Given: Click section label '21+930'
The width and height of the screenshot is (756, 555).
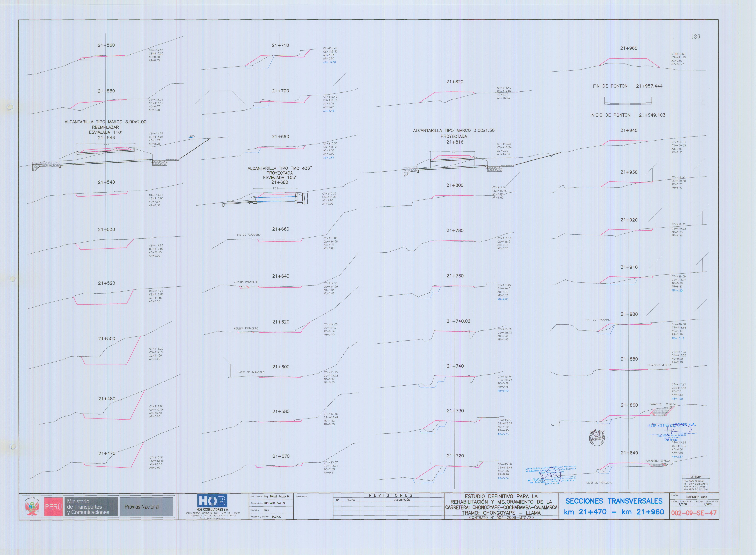Looking at the screenshot, I should point(629,172).
